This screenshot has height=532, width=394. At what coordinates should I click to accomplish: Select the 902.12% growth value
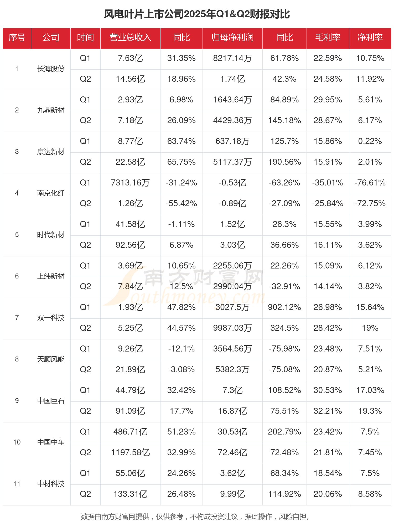(284, 307)
